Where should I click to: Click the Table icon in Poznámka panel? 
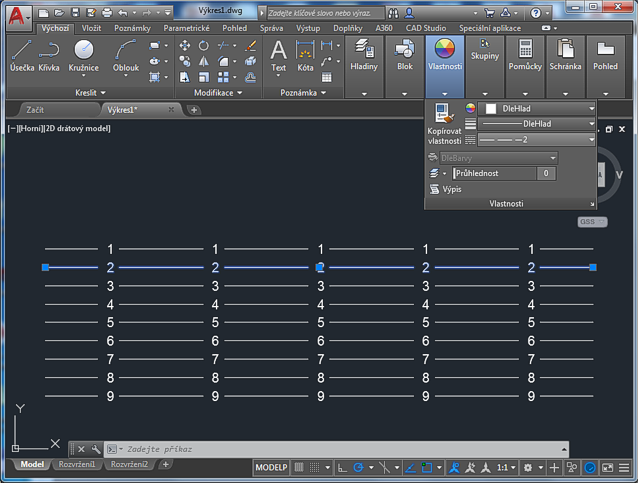[326, 77]
